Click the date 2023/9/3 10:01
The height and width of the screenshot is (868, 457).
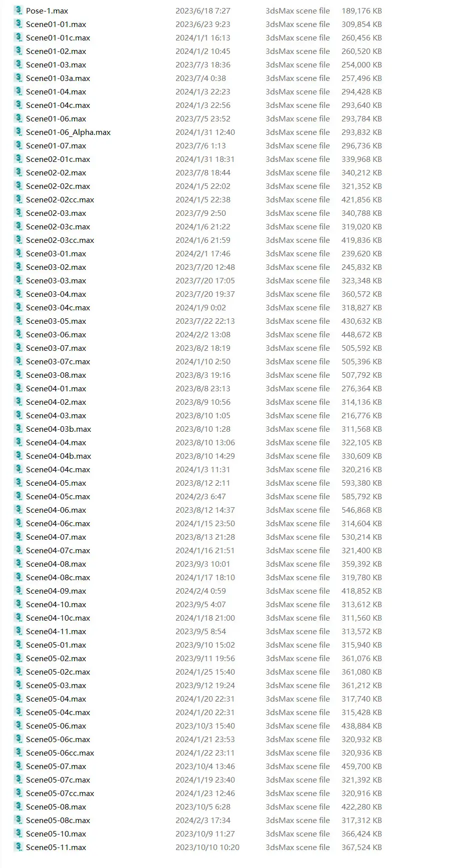point(203,564)
